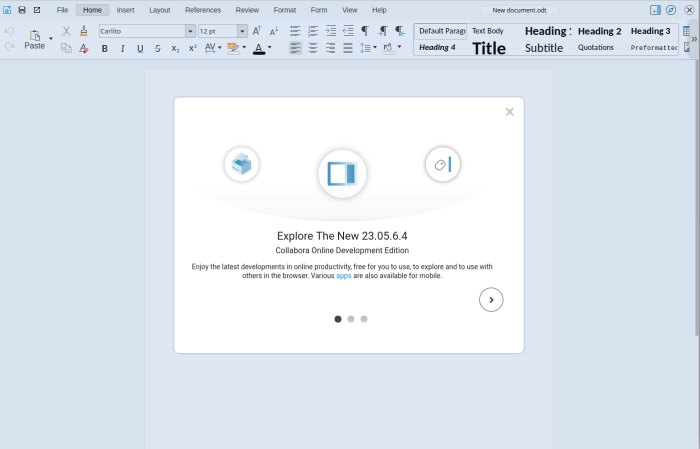Toggle Underline formatting button
This screenshot has height=449, width=700.
pos(140,48)
